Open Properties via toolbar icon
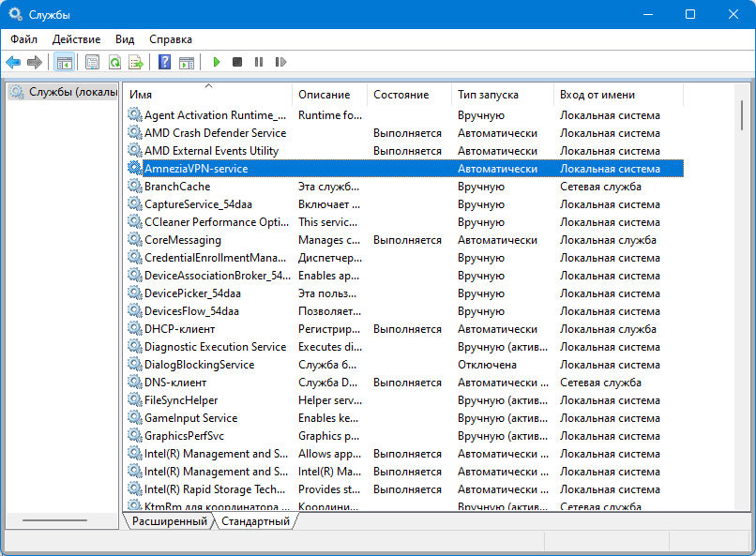 coord(92,62)
